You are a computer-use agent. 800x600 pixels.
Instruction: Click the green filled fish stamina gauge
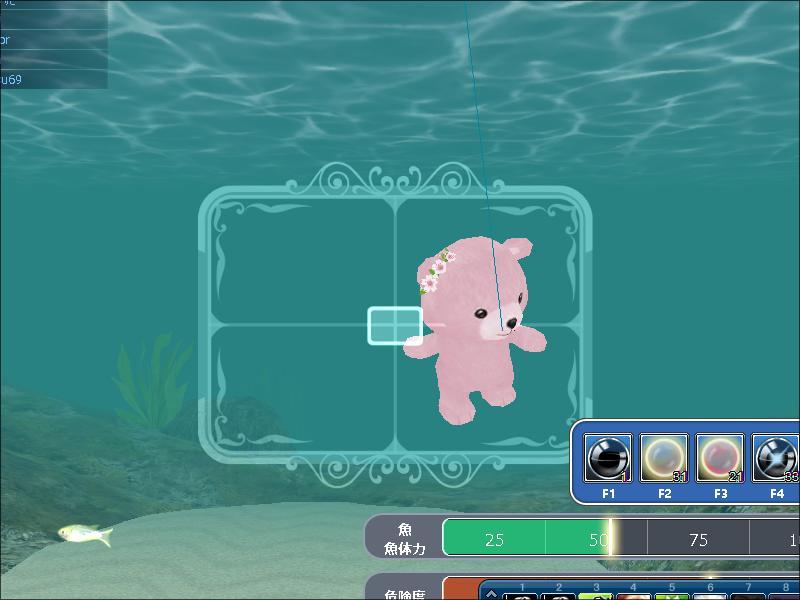(x=525, y=538)
